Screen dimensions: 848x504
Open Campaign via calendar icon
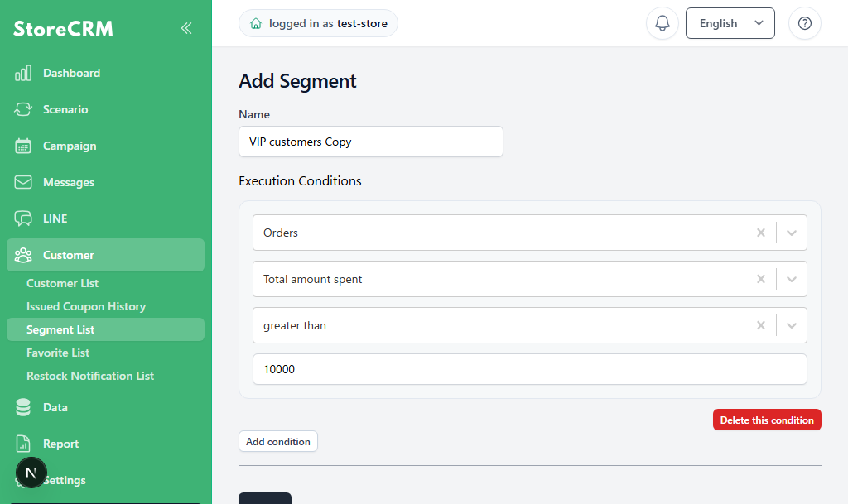[x=23, y=146]
